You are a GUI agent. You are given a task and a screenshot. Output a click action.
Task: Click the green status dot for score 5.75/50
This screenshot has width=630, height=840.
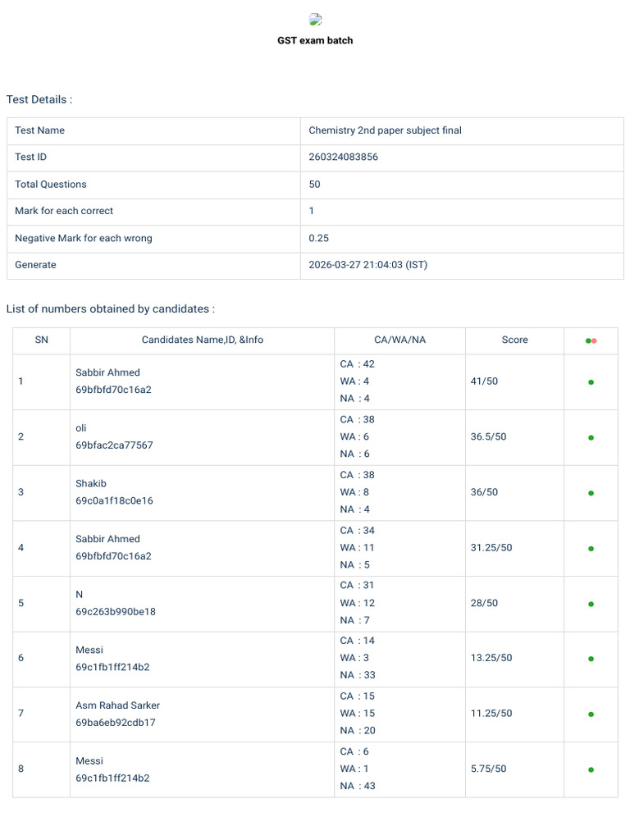[x=591, y=769]
